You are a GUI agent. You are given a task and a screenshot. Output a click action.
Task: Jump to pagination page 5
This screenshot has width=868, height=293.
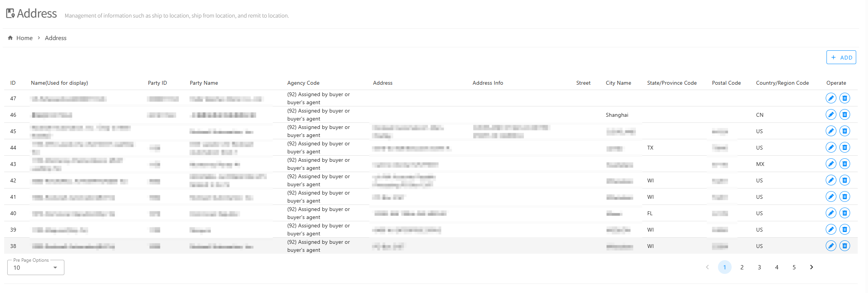point(794,267)
